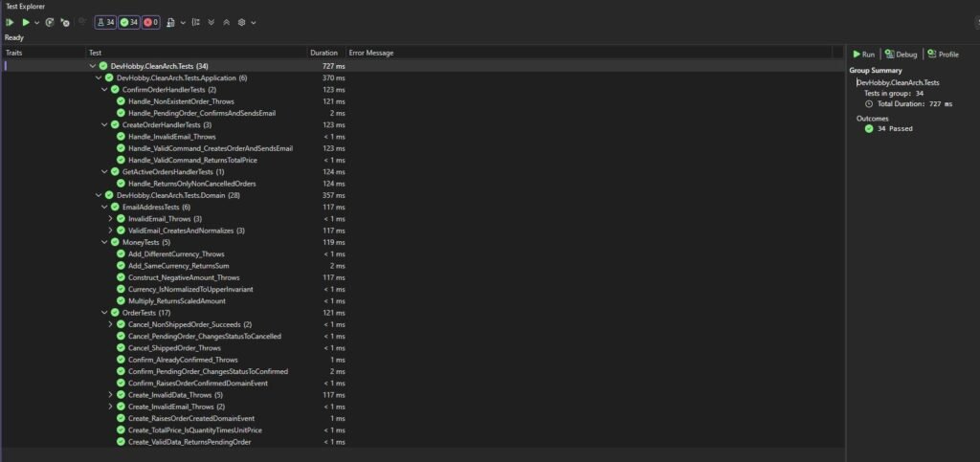Collapse GetActiveOrdersHandlerTests node

(x=104, y=171)
